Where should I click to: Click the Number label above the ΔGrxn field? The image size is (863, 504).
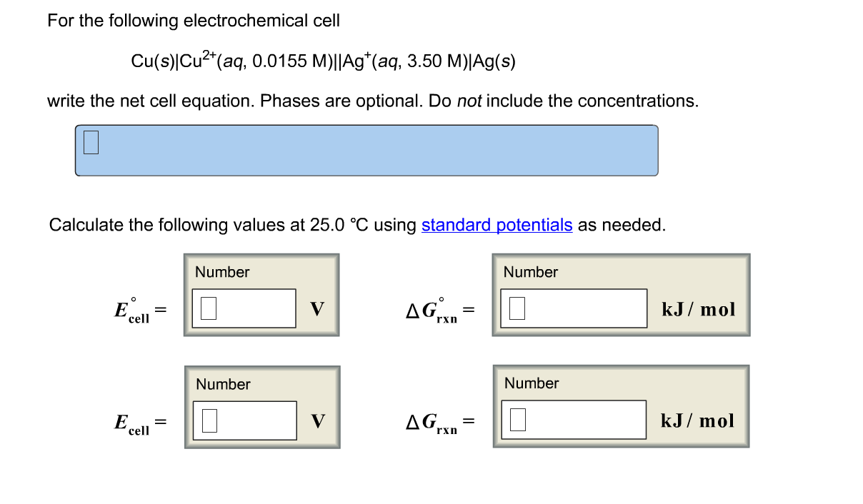(x=531, y=383)
